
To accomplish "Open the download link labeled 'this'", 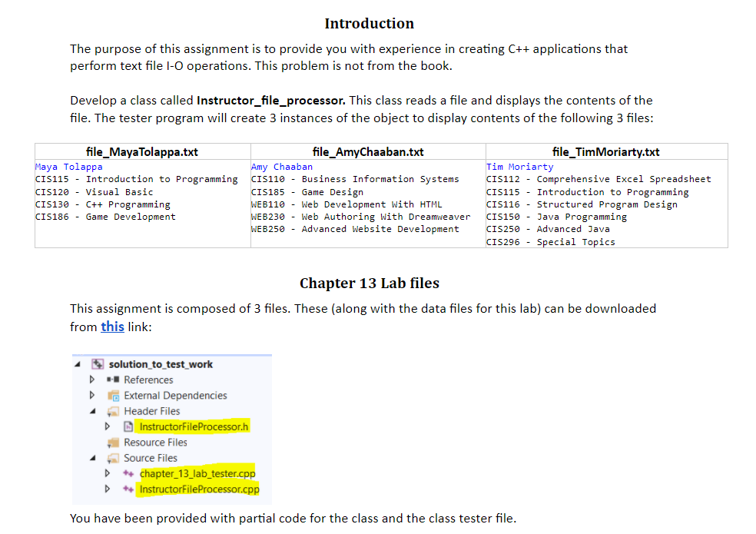I will pyautogui.click(x=112, y=326).
